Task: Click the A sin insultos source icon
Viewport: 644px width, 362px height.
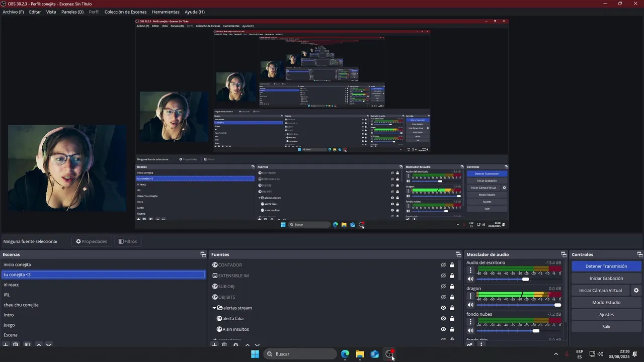Action: coord(219,329)
